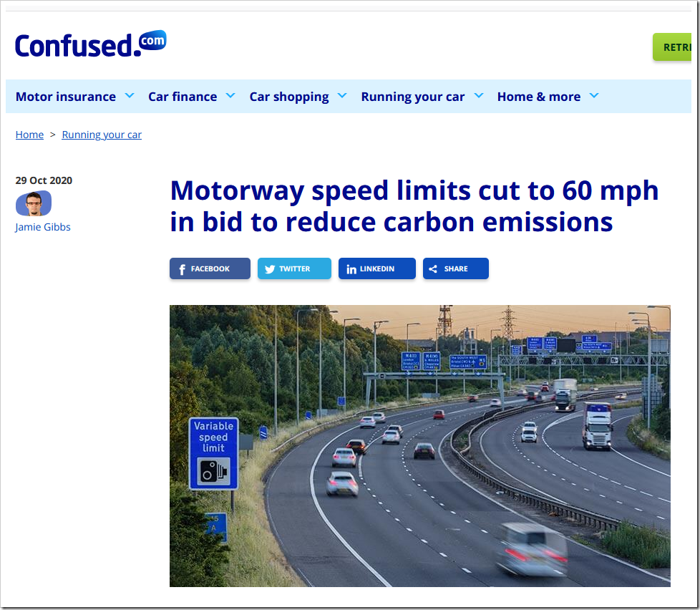The width and height of the screenshot is (700, 610).
Task: Expand the Car shopping chevron
Action: tap(342, 95)
